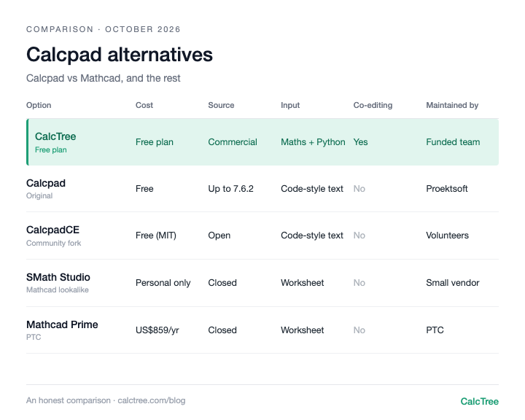
Task: Click the 'Input' column header
Action: click(290, 105)
